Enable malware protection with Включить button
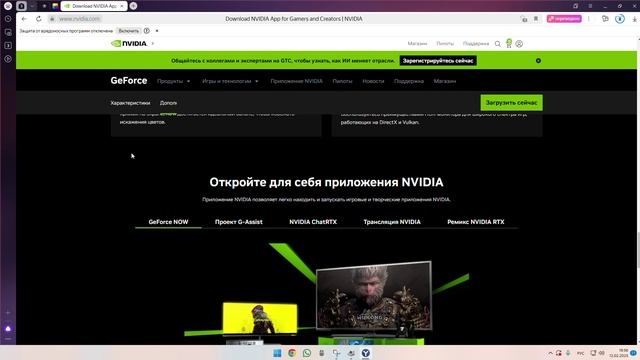640x360 pixels. click(129, 31)
